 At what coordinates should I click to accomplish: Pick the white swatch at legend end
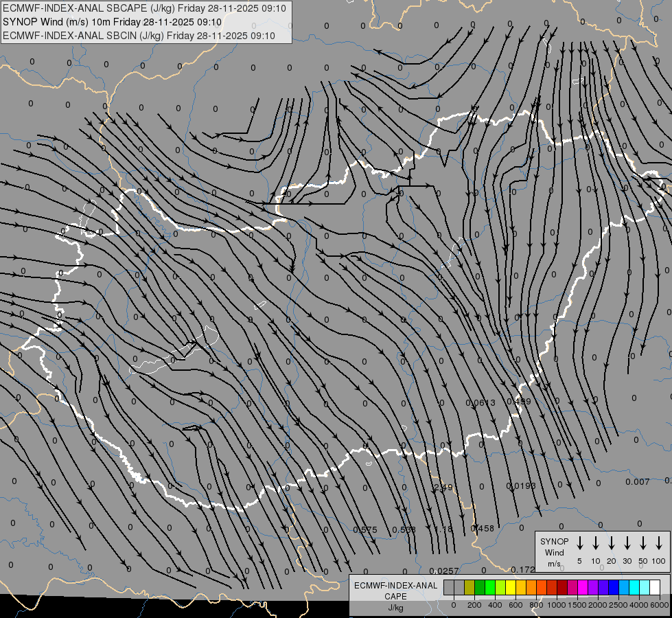point(654,587)
